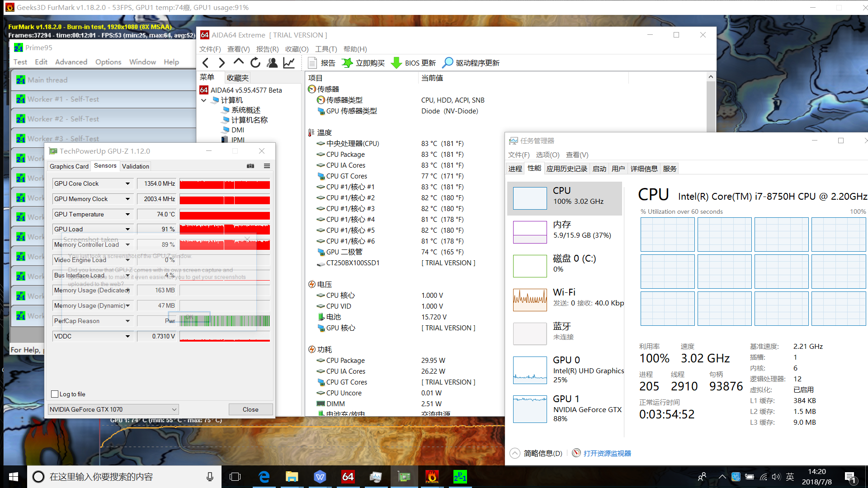This screenshot has width=868, height=488.
Task: Click the GPU Temperature sensor graph
Action: coord(225,215)
